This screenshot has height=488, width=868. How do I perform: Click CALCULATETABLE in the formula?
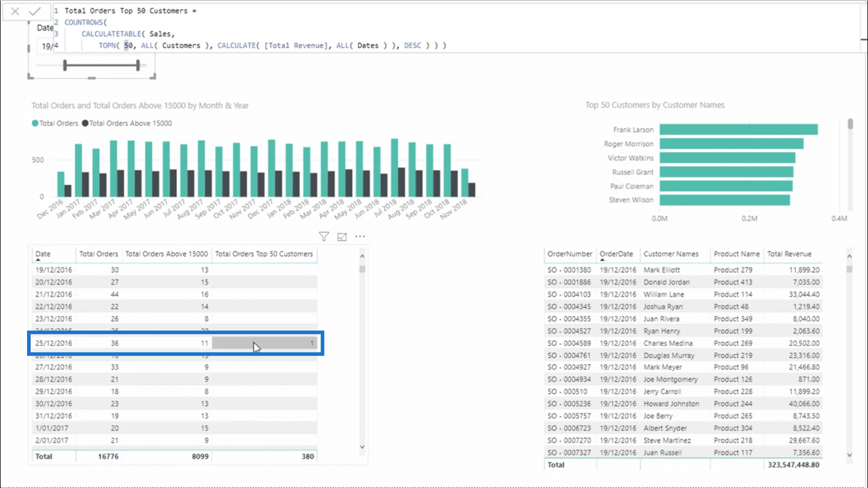(111, 34)
